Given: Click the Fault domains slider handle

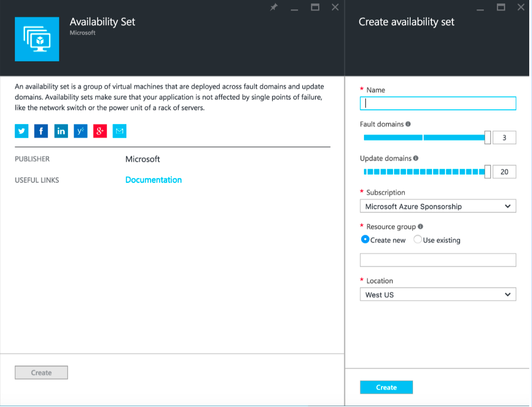Looking at the screenshot, I should [488, 138].
